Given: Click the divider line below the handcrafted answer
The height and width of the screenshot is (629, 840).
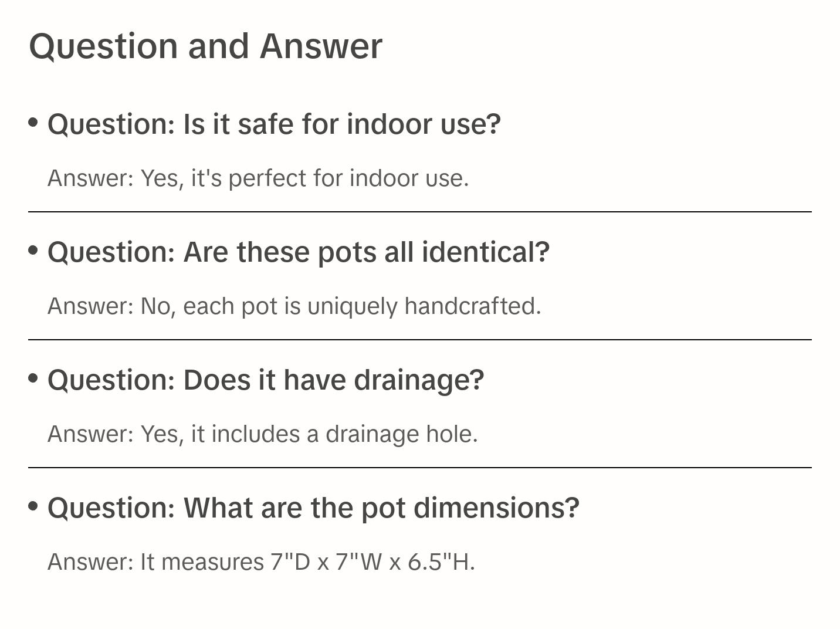Looking at the screenshot, I should (x=420, y=340).
